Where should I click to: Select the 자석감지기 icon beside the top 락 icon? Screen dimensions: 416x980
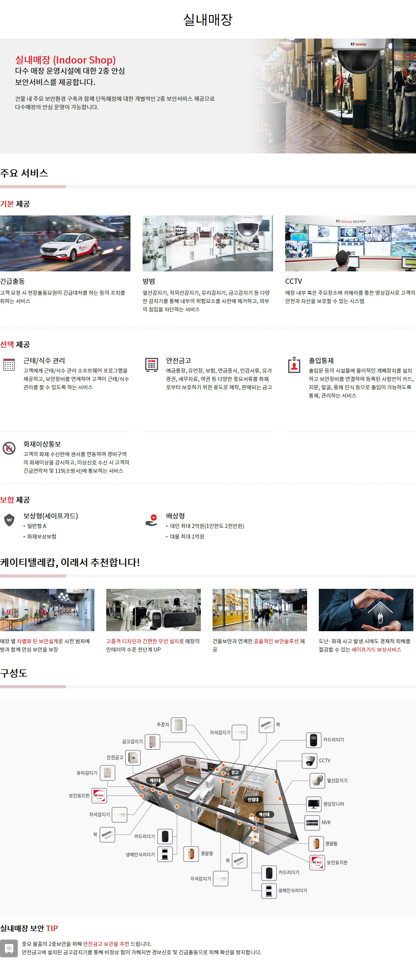pyautogui.click(x=239, y=732)
